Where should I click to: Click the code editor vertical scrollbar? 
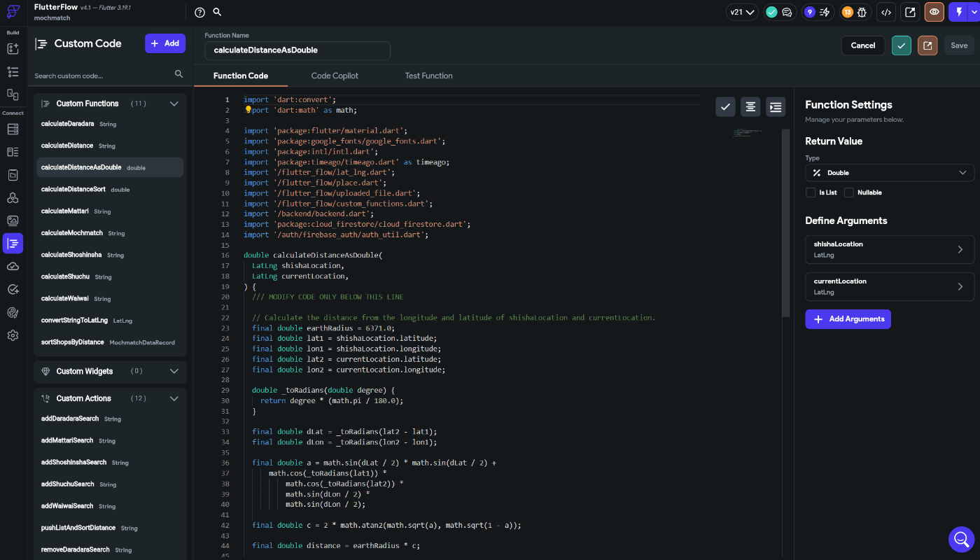(786, 223)
